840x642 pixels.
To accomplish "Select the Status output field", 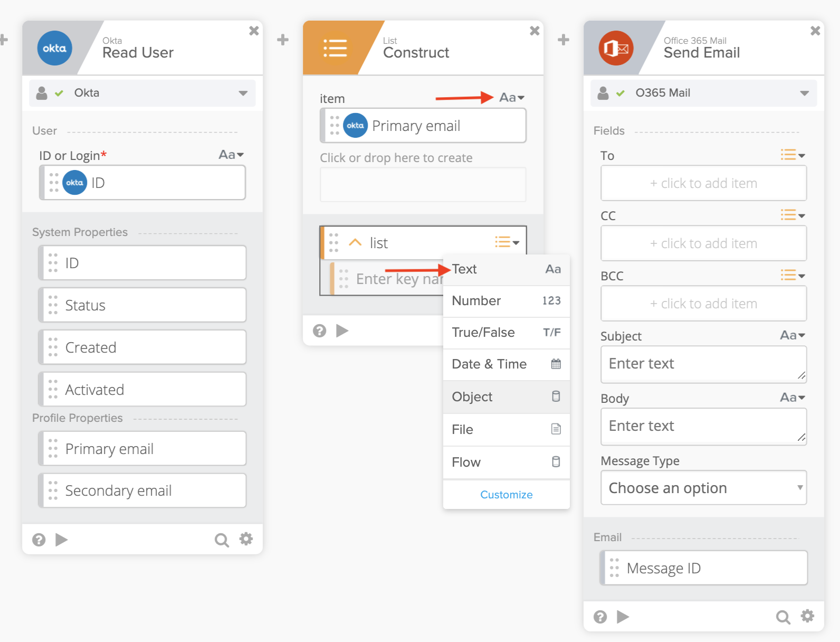I will click(142, 305).
